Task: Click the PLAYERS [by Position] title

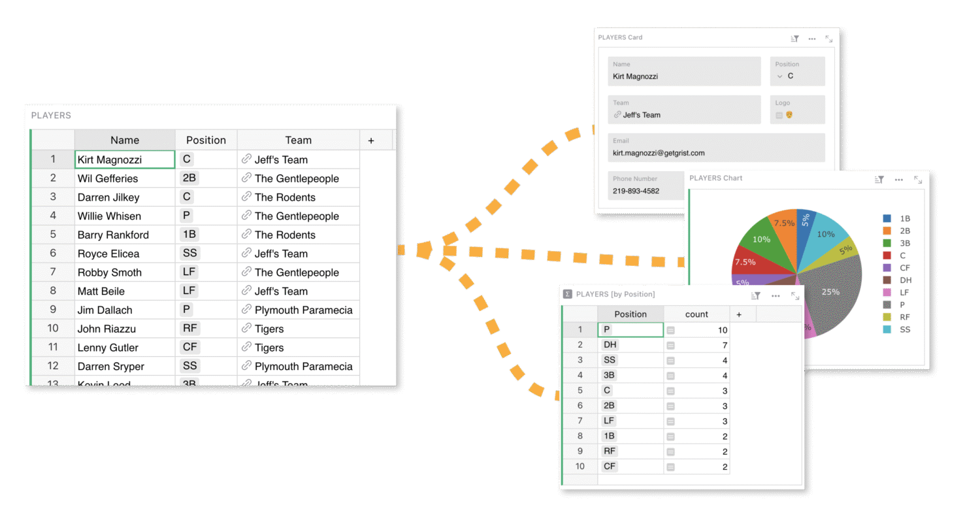Action: 615,294
